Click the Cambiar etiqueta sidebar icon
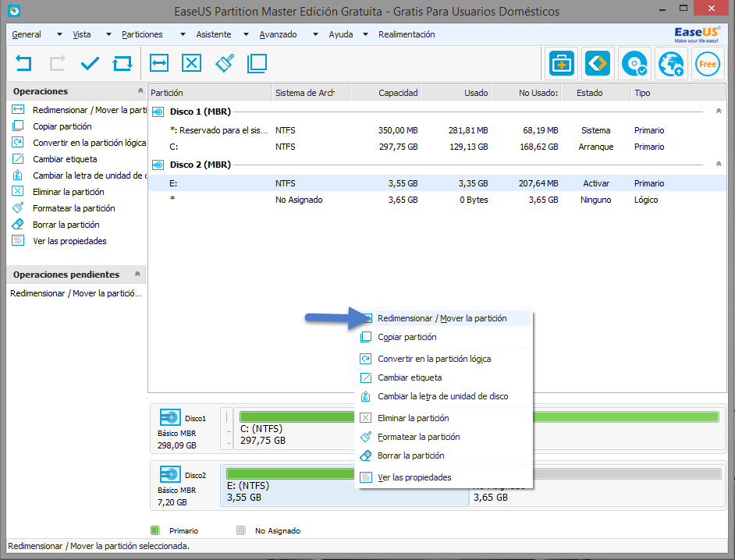This screenshot has width=735, height=560. [x=18, y=158]
